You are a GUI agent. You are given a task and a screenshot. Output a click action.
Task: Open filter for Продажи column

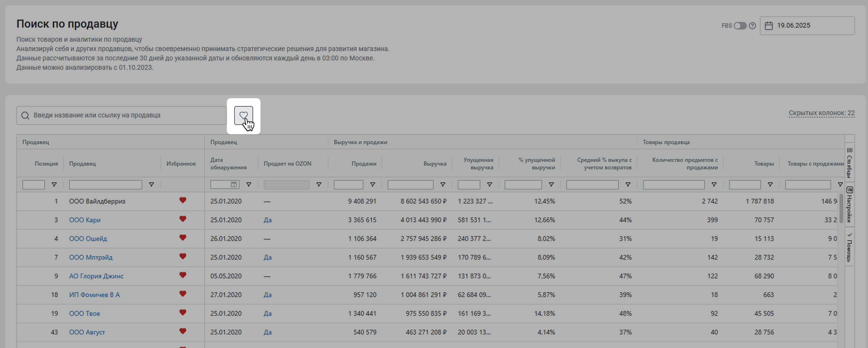372,185
